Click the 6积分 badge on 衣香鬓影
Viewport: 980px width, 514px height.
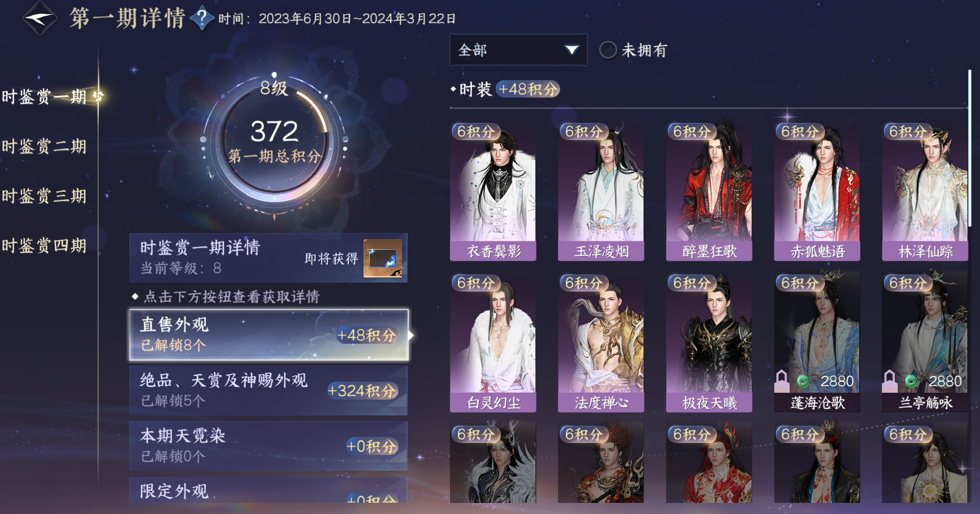pos(475,131)
